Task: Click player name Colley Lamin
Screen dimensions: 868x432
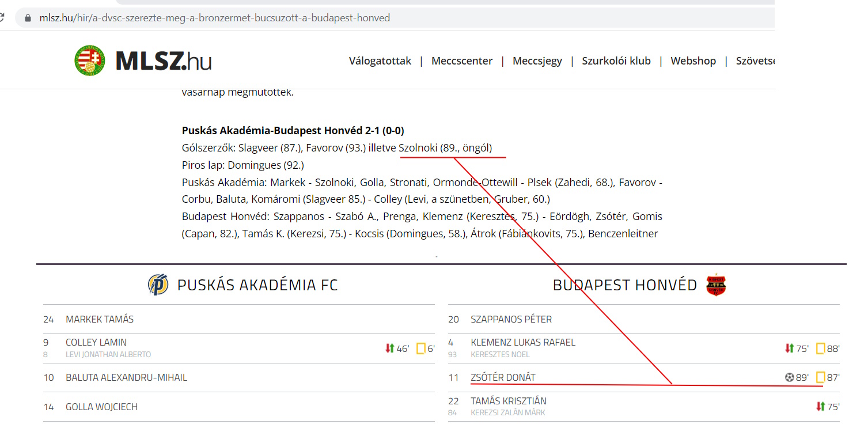Action: tap(96, 342)
